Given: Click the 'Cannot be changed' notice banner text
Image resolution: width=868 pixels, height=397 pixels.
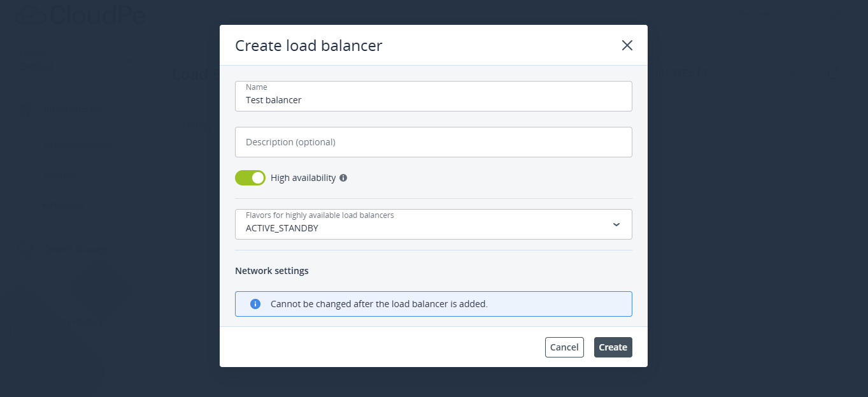Looking at the screenshot, I should pos(379,304).
